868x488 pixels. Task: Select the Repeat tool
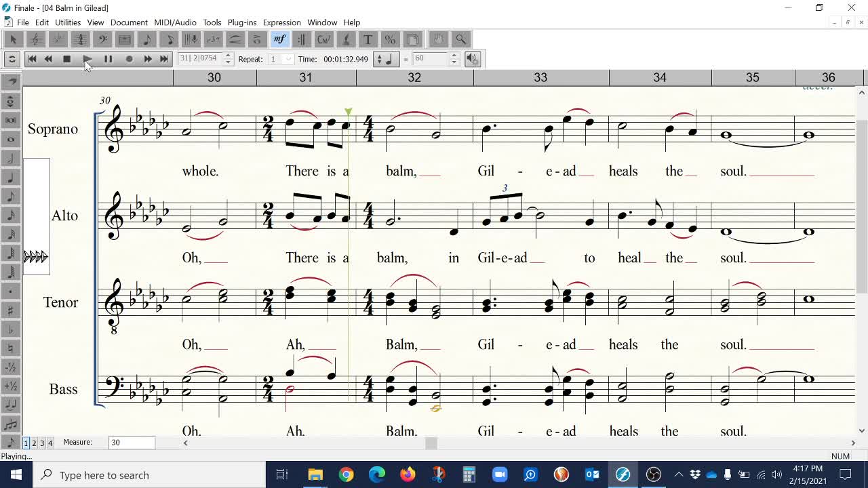click(x=302, y=39)
